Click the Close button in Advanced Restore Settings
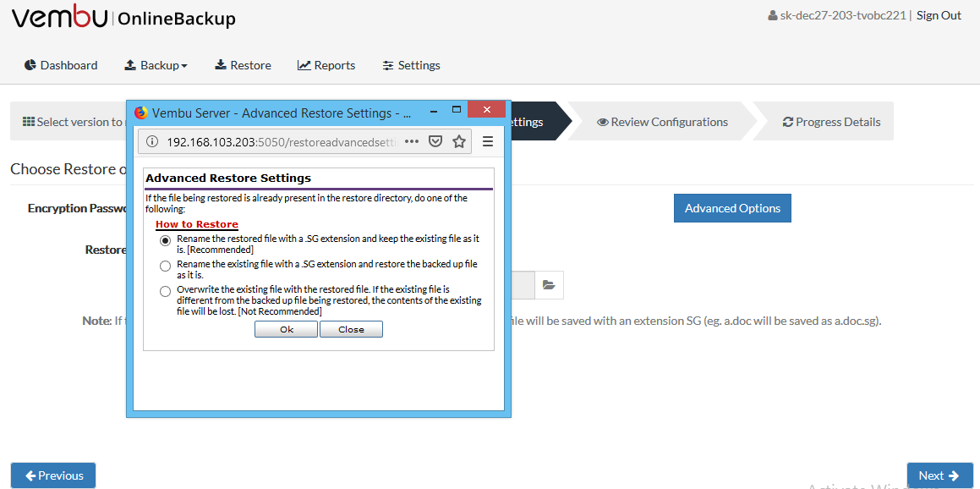Screen dimensions: 980x489 351,330
